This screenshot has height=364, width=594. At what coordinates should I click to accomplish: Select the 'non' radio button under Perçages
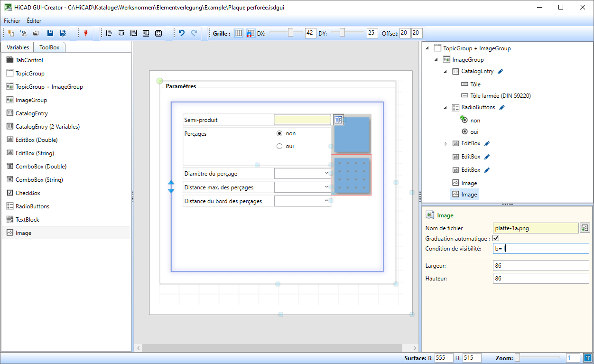(x=279, y=133)
